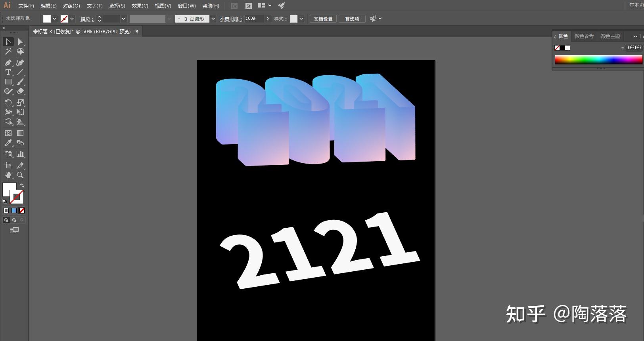Select the Eyedropper tool
This screenshot has height=341, width=644.
(x=8, y=143)
